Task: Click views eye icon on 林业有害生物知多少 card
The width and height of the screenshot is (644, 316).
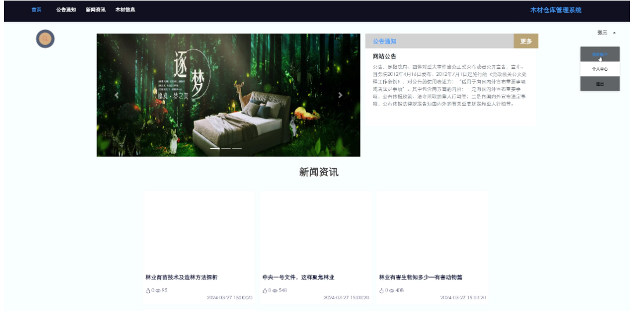Action: coord(392,290)
